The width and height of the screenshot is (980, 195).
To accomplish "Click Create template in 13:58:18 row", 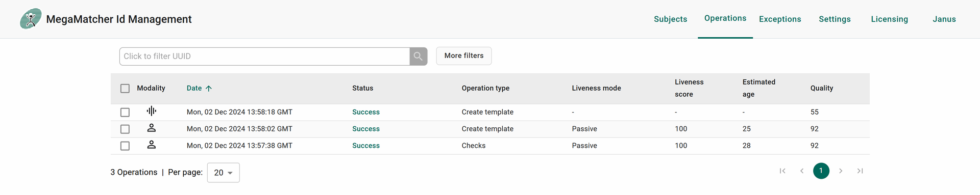I will click(487, 112).
